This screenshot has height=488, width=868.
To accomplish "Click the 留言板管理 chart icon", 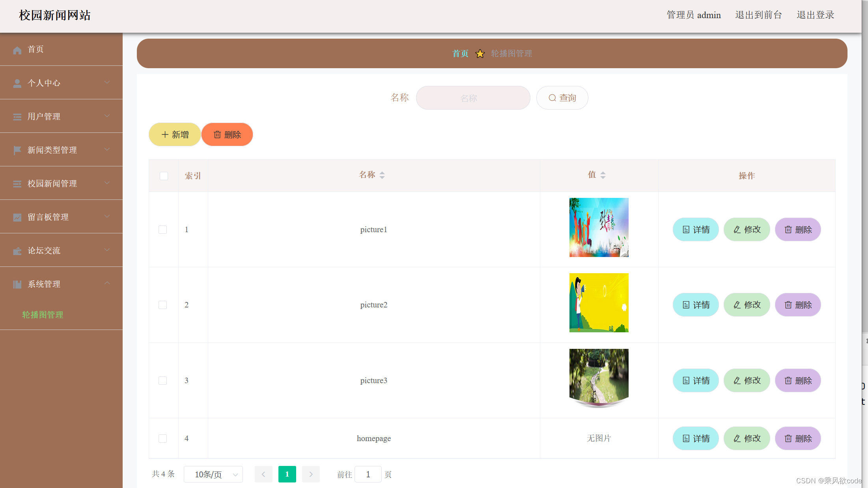I will click(x=17, y=217).
